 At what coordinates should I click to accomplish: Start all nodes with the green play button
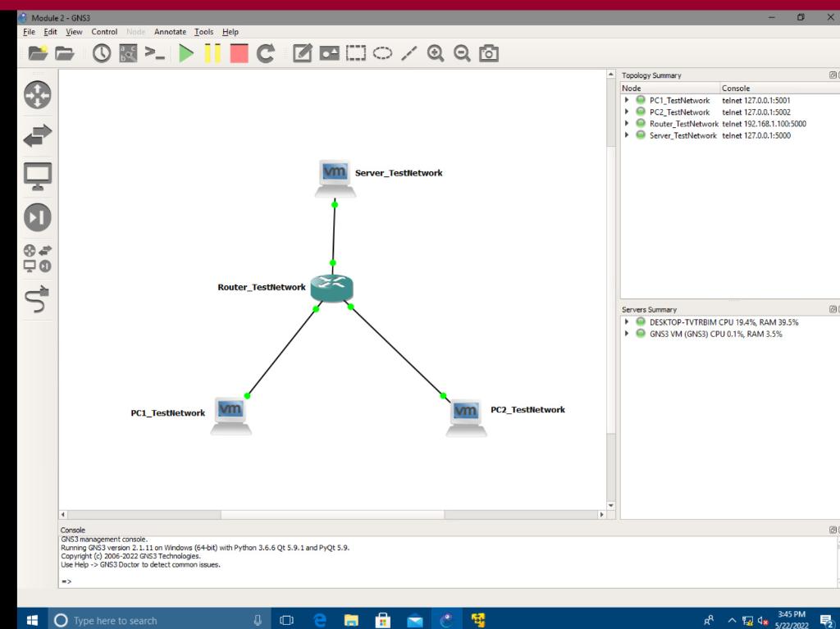pyautogui.click(x=186, y=53)
